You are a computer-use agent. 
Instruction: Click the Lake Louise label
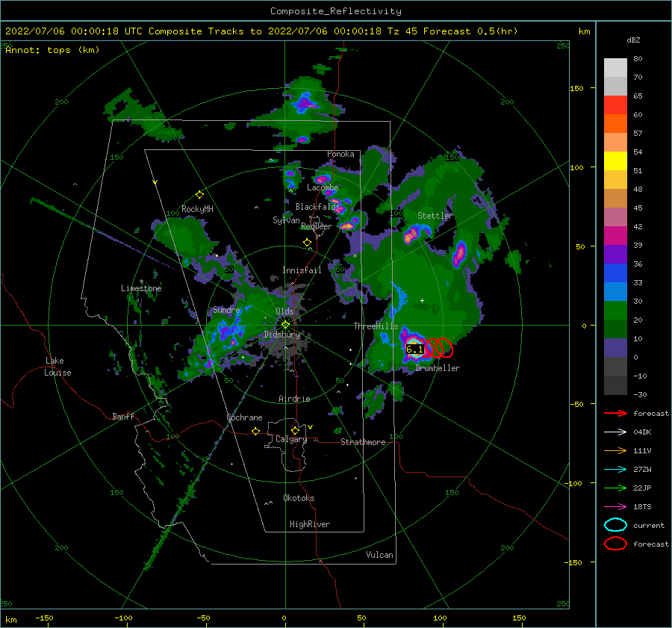tap(57, 367)
